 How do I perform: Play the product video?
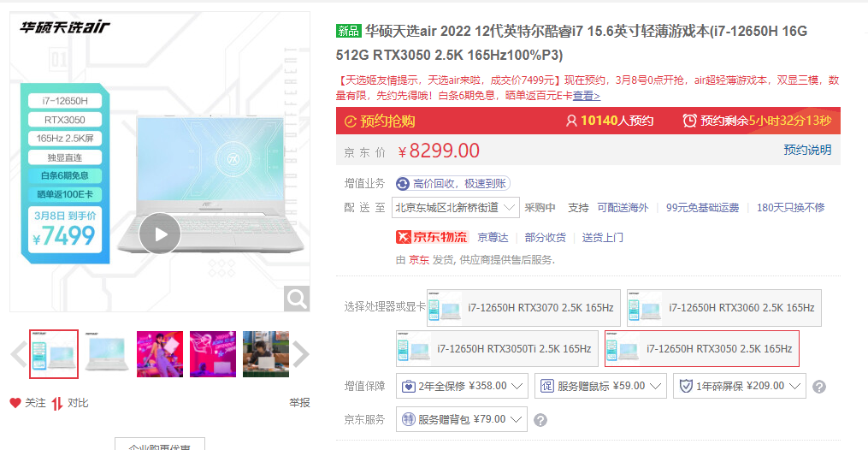point(159,234)
